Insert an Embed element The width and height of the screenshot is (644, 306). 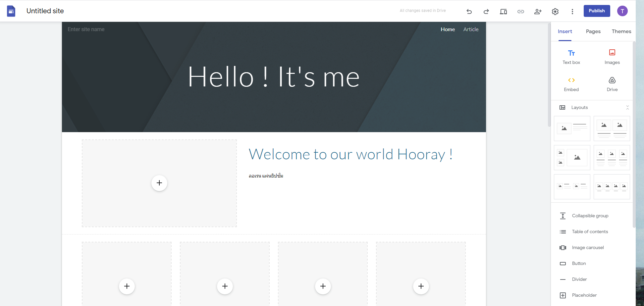571,84
